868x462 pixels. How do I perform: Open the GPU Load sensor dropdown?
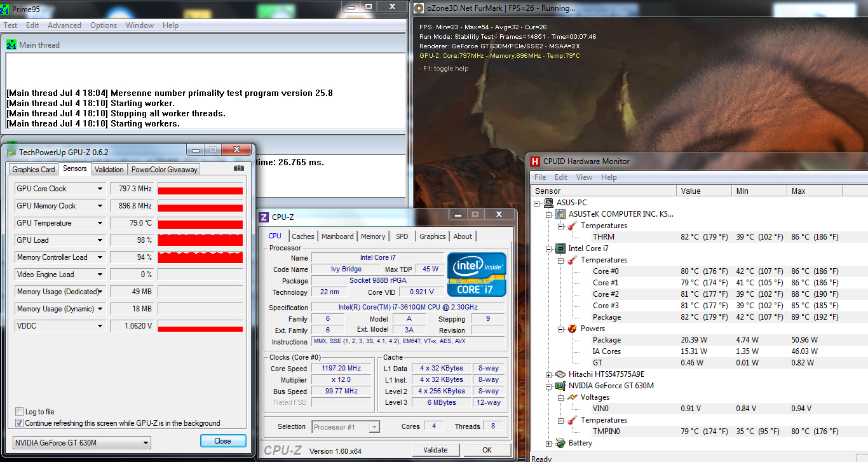click(x=100, y=240)
